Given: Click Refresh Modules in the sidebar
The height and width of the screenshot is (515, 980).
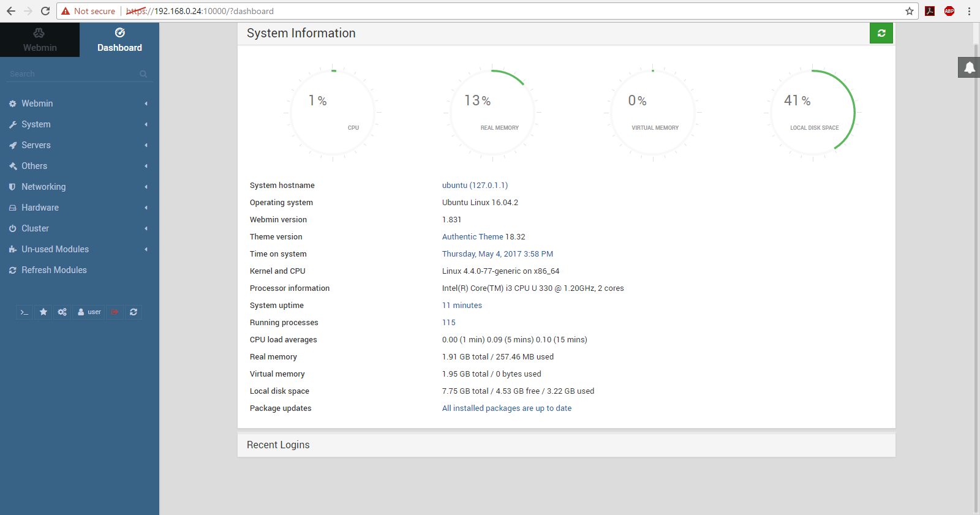Looking at the screenshot, I should (x=54, y=270).
